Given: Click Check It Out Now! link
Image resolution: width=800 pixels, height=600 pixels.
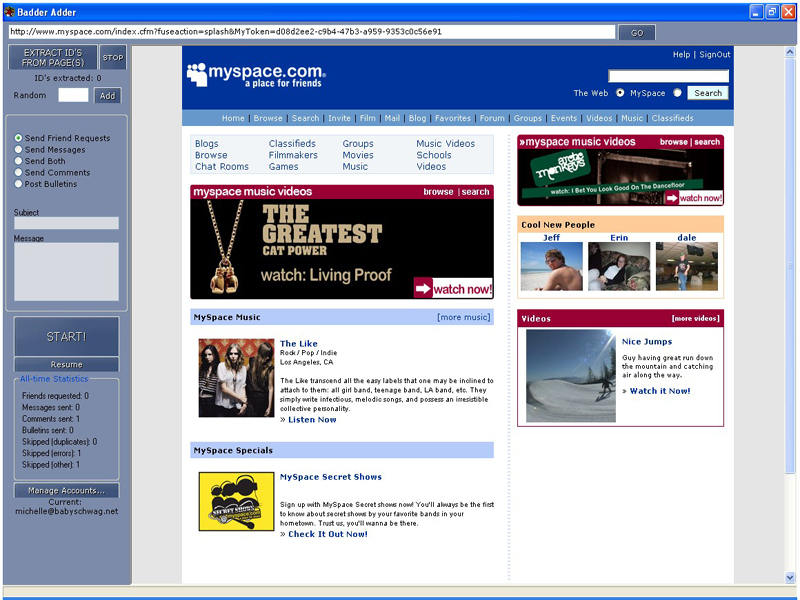Looking at the screenshot, I should [x=328, y=534].
